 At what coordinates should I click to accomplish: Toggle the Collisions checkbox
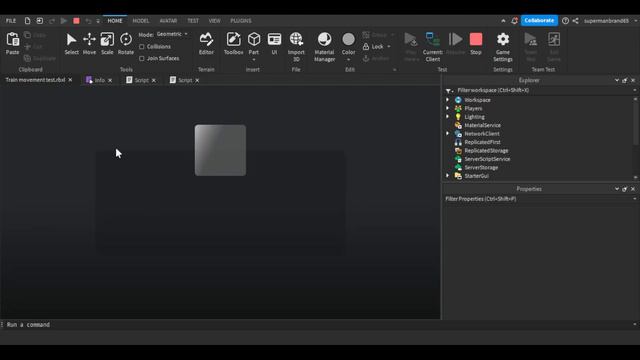pyautogui.click(x=142, y=47)
